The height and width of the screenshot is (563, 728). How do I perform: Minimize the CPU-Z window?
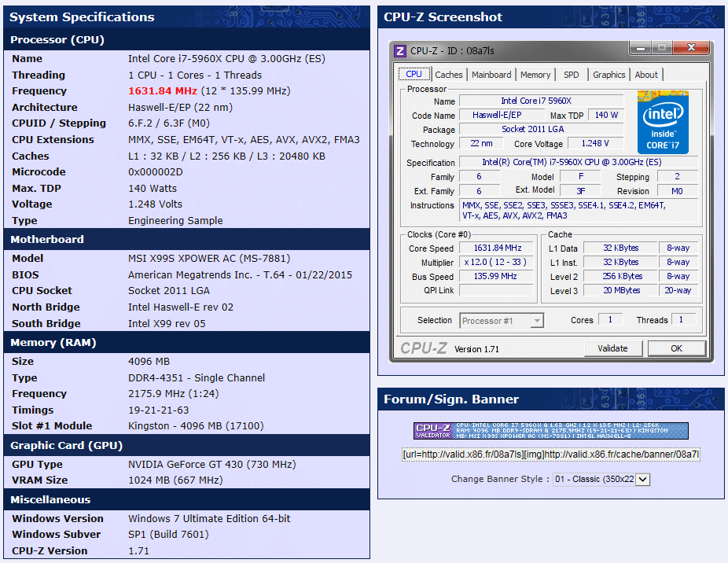pos(642,49)
